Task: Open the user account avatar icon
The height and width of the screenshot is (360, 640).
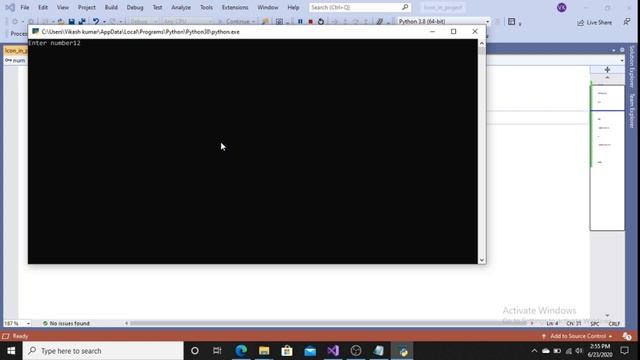Action: coord(562,7)
